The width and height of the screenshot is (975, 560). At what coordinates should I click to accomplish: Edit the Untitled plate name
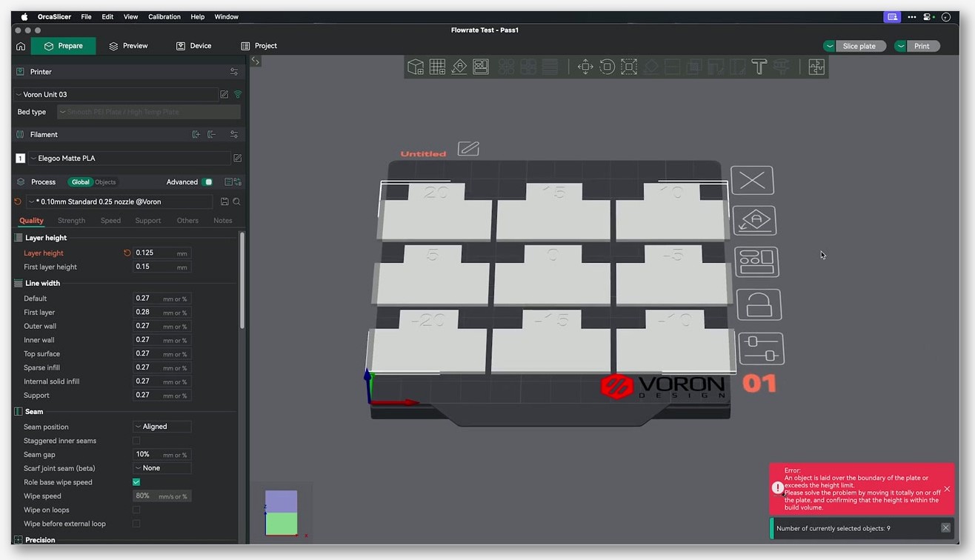pyautogui.click(x=468, y=149)
